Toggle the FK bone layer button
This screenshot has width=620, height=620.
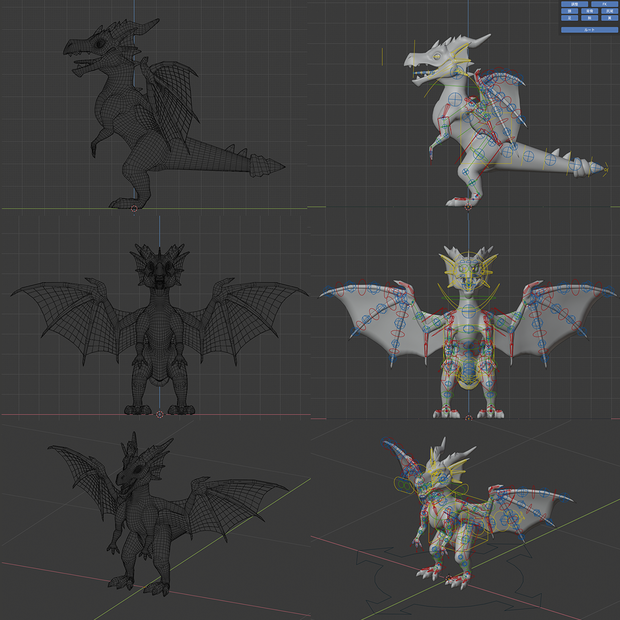tap(605, 4)
